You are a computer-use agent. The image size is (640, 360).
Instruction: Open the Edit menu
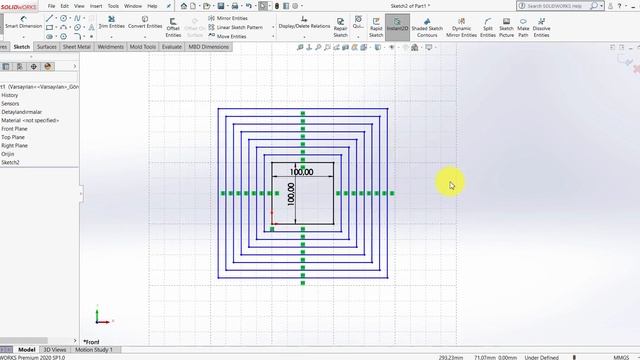64,6
